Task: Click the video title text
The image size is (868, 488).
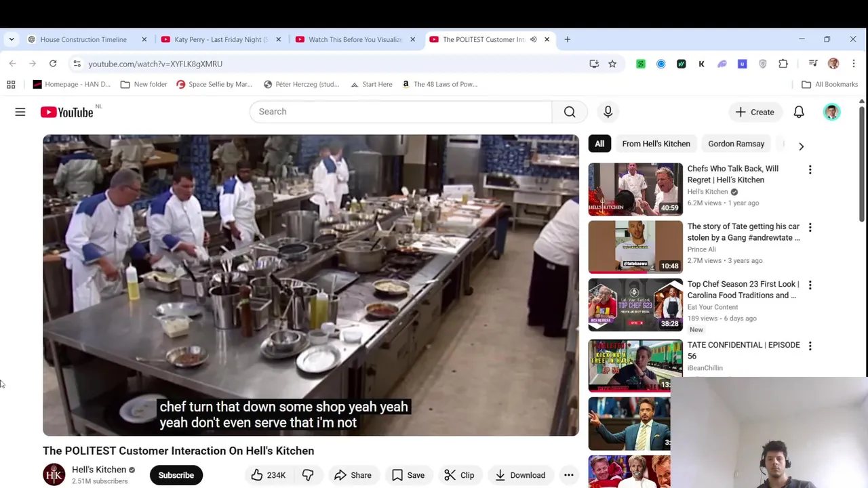Action: click(x=178, y=451)
